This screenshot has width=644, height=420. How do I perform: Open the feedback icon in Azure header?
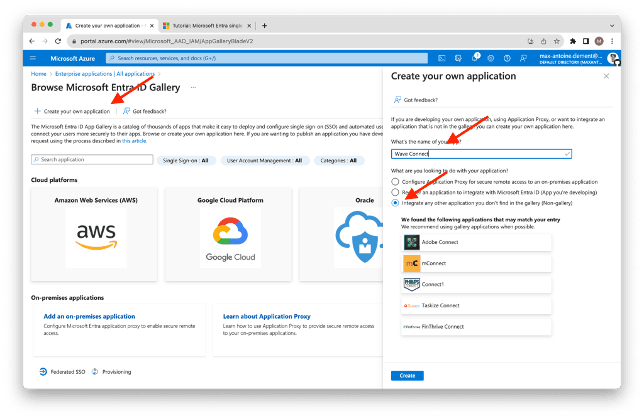pos(523,58)
